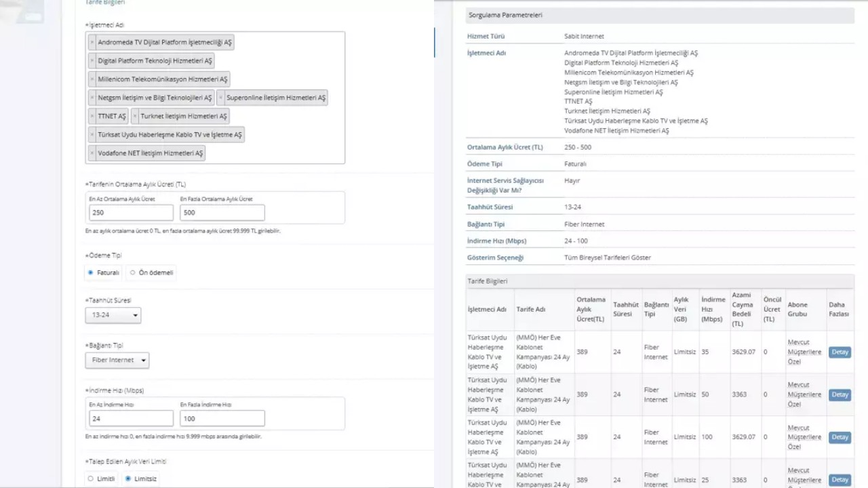
Task: Select Faturalı payment type
Action: pyautogui.click(x=91, y=272)
